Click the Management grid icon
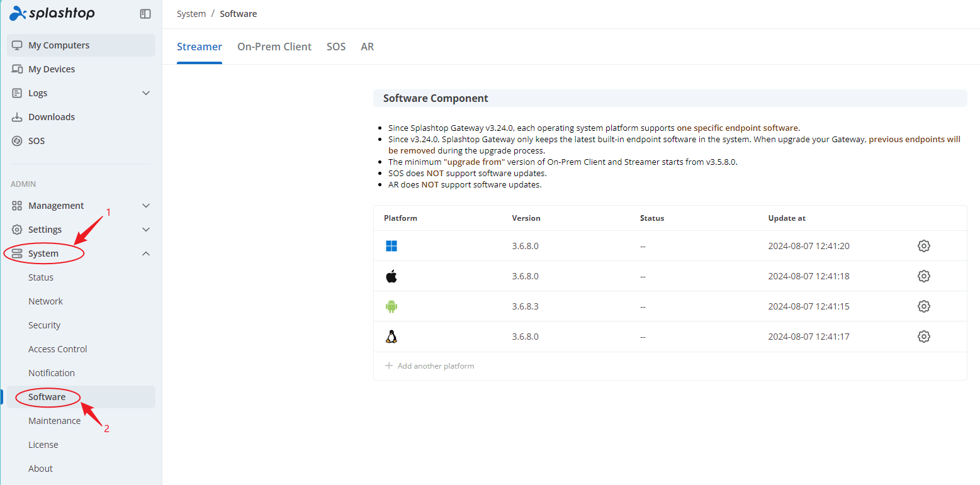980x485 pixels. click(17, 206)
